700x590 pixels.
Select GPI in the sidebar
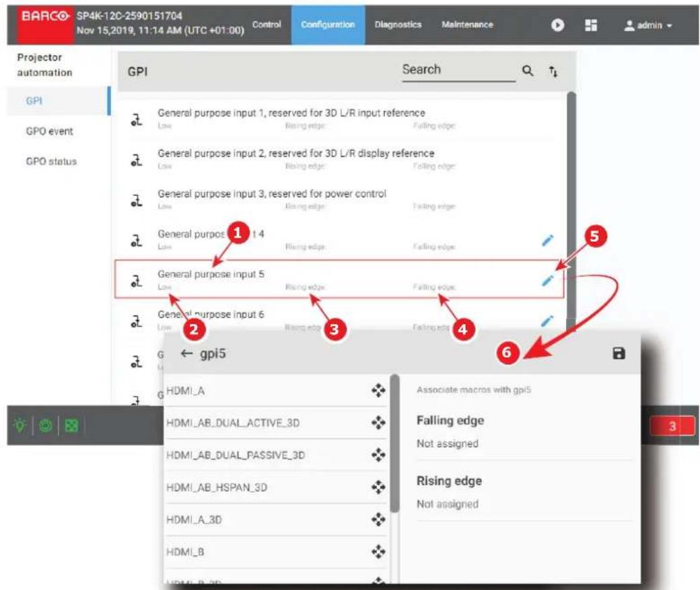[34, 101]
